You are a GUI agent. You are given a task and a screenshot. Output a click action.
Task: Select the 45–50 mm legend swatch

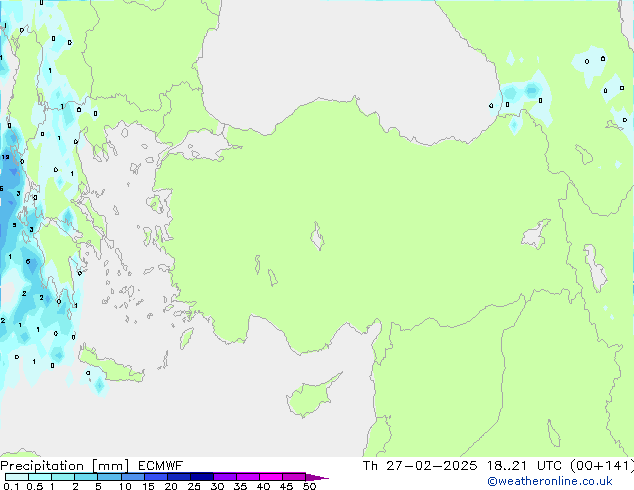tap(294, 477)
